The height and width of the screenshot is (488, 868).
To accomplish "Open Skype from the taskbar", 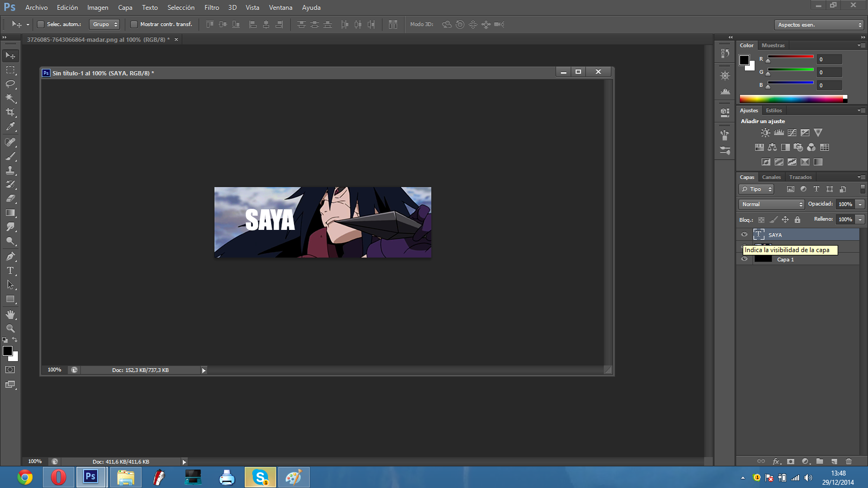I will [260, 477].
